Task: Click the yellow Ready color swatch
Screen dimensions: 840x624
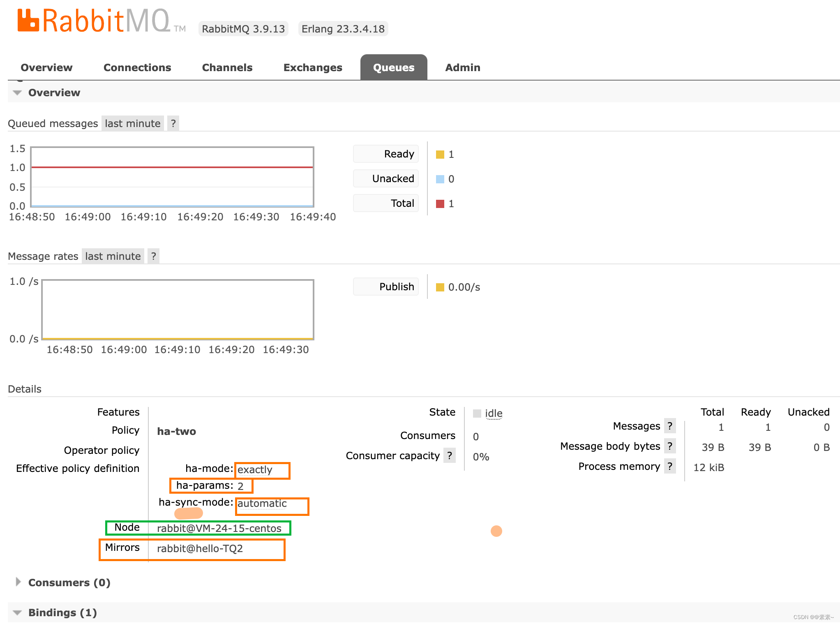Action: click(440, 155)
